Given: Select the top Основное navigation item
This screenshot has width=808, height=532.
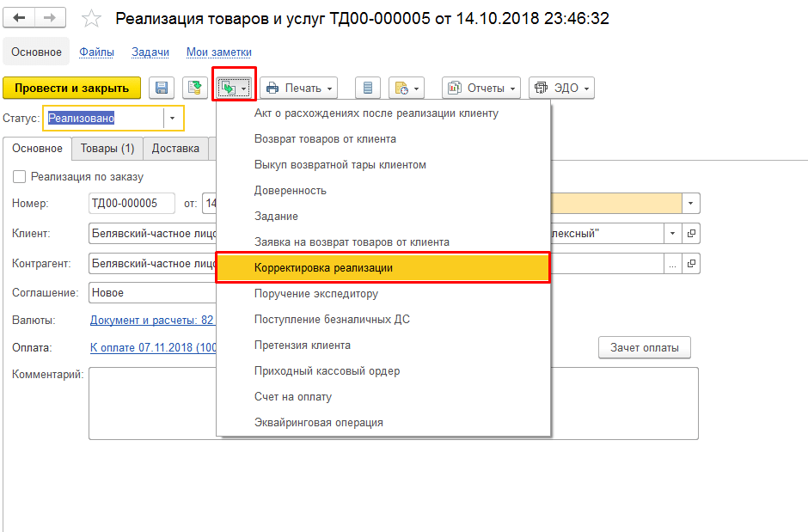Looking at the screenshot, I should (36, 52).
